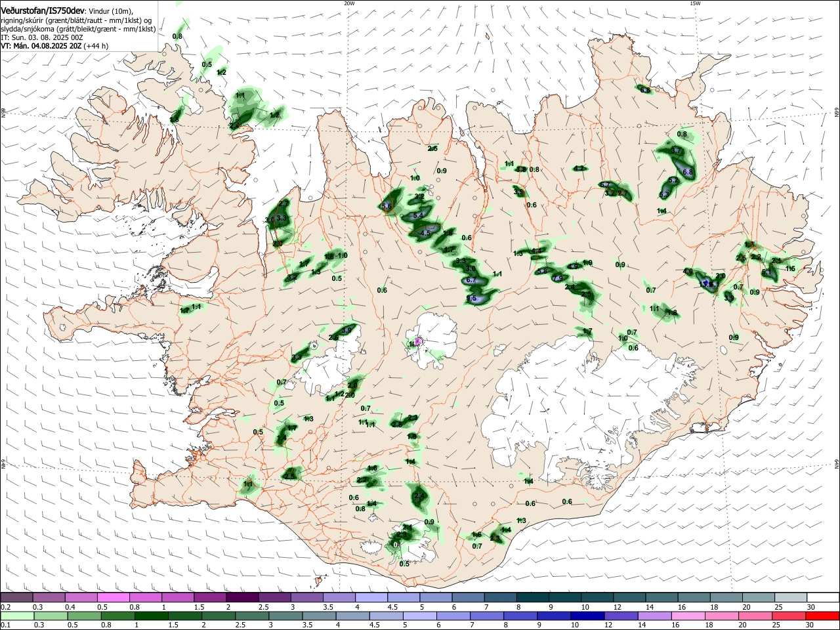Click the 0.4 label in upper legend row

click(70, 607)
